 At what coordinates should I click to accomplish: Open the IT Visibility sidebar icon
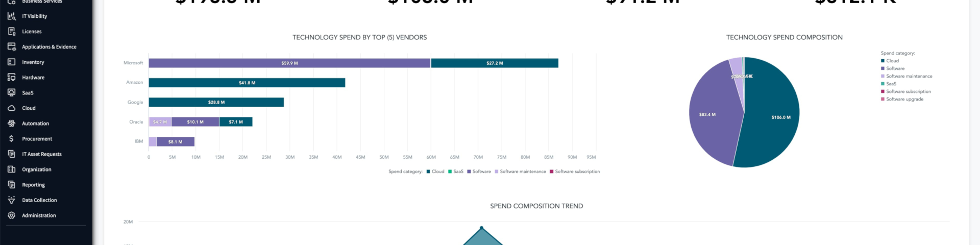[11, 16]
